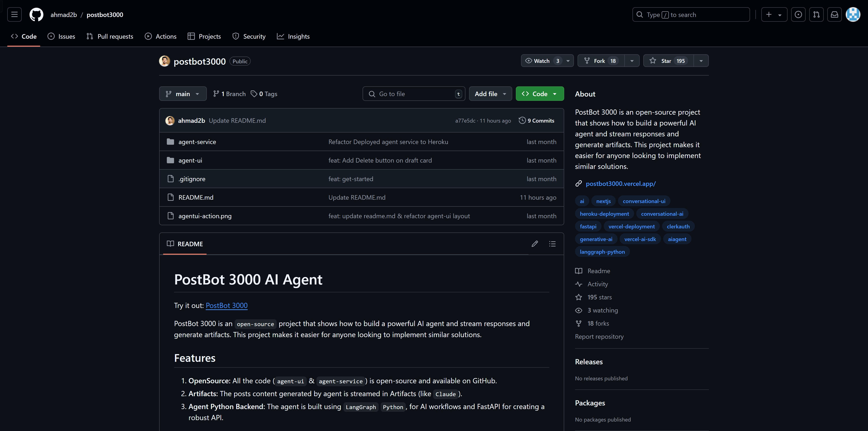Switch to the Insights tab
868x431 pixels.
click(x=293, y=36)
